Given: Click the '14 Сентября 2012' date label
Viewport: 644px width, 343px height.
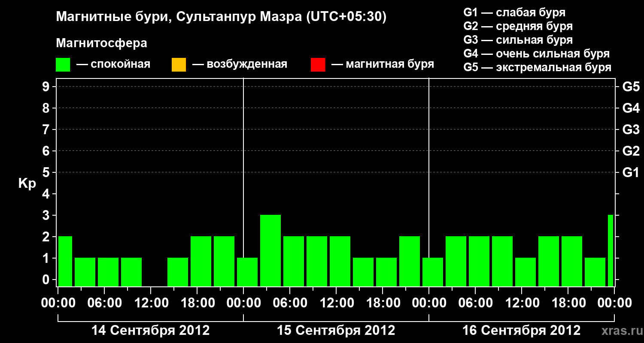Looking at the screenshot, I should (151, 330).
